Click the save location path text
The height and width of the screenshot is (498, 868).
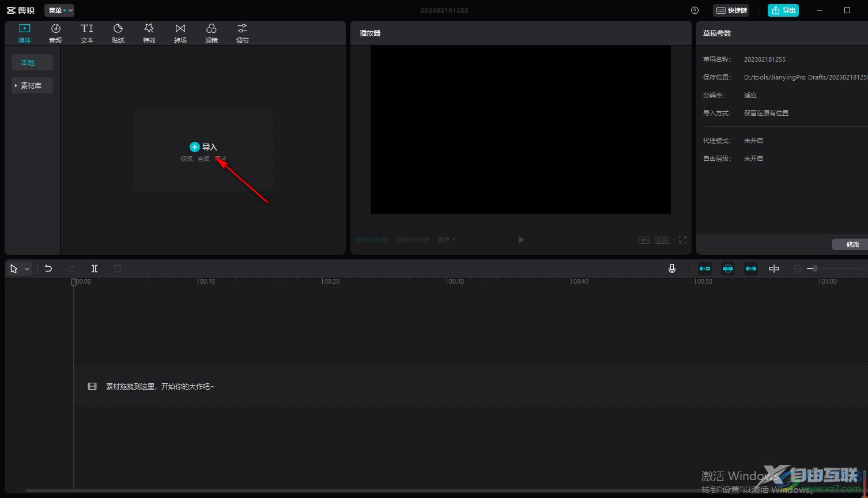tap(806, 77)
